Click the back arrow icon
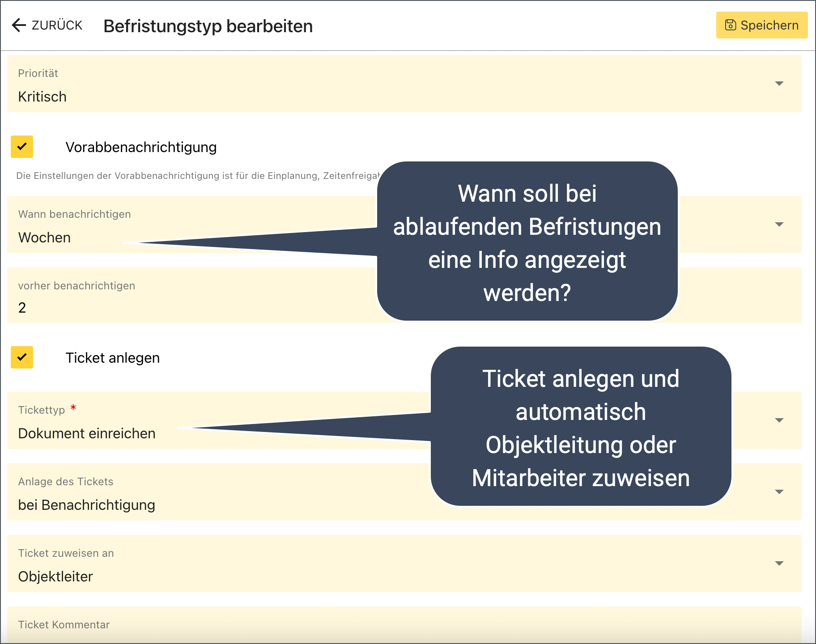This screenshot has width=816, height=644. click(x=19, y=25)
